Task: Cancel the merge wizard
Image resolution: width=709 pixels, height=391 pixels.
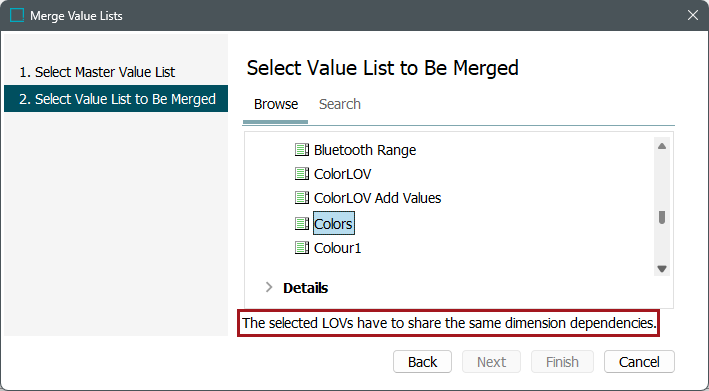Action: (x=639, y=362)
